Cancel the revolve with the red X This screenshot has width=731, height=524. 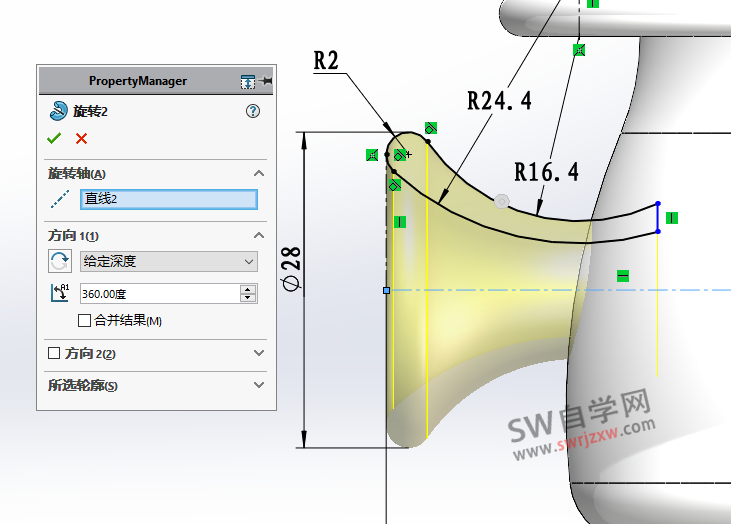coord(81,139)
